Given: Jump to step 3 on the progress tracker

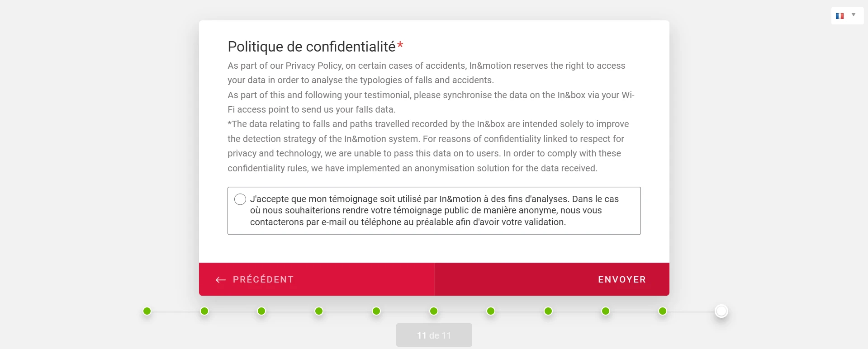Looking at the screenshot, I should pos(261,311).
